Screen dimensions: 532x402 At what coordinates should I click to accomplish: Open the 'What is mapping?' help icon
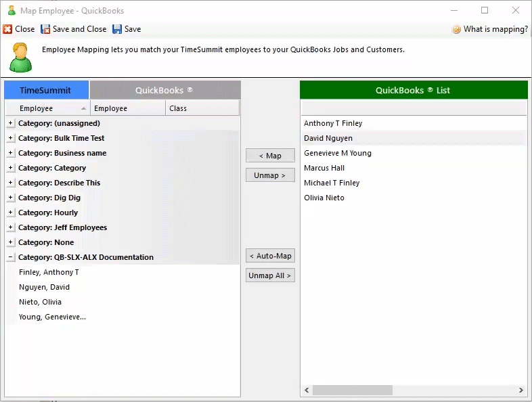(x=457, y=29)
